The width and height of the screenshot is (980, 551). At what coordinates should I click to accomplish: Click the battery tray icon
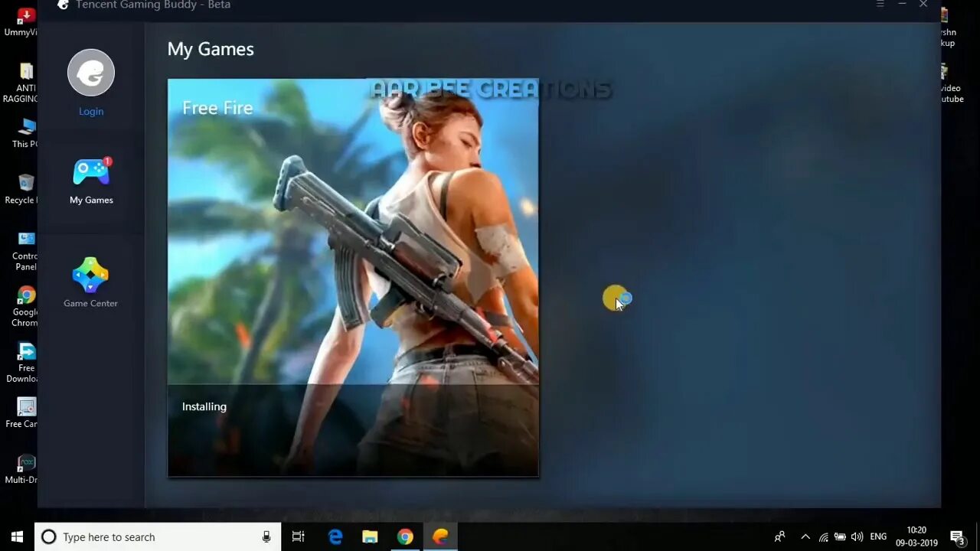tap(840, 536)
